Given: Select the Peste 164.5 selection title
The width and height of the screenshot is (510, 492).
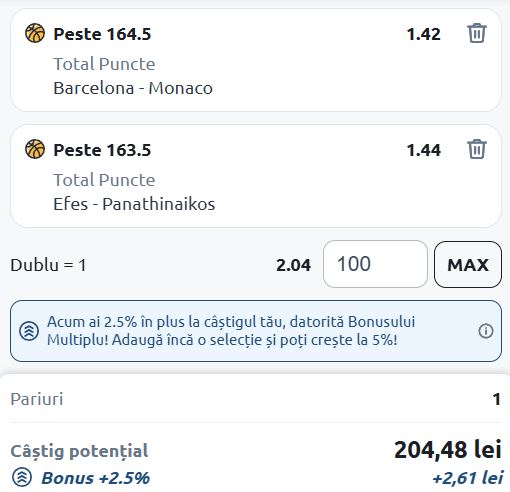Looking at the screenshot, I should (102, 34).
